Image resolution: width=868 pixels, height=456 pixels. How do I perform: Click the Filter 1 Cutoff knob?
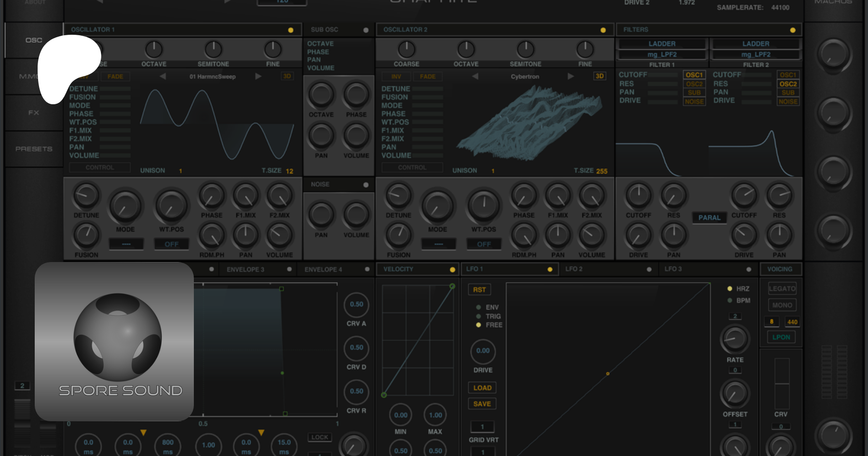click(638, 196)
